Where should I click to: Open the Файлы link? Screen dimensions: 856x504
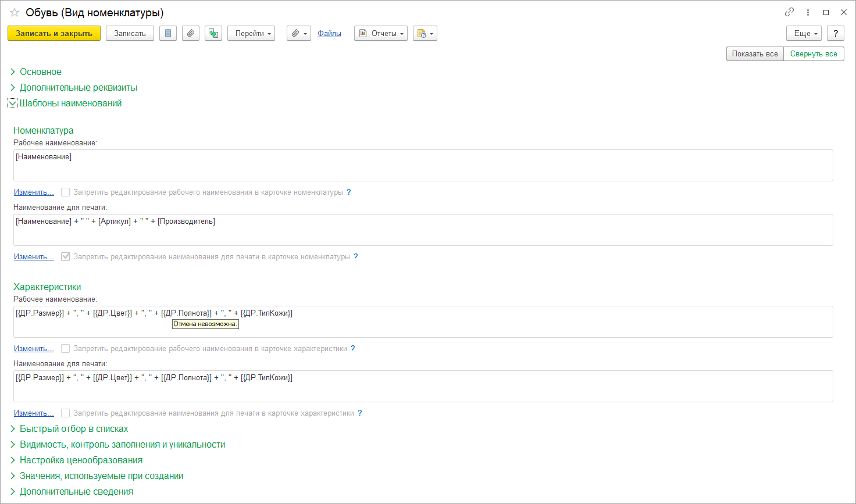[x=329, y=34]
